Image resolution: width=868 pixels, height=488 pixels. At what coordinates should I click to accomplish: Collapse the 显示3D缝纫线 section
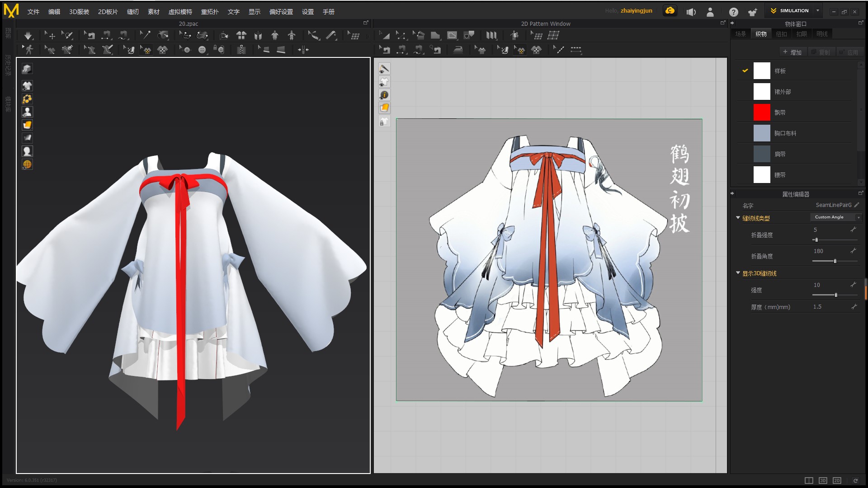click(x=738, y=273)
